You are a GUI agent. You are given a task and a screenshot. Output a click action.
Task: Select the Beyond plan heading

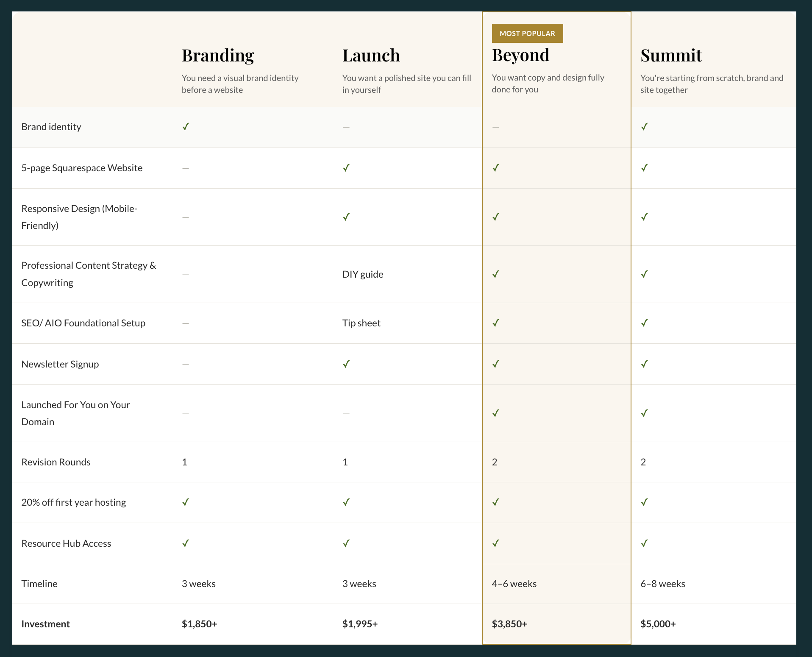(x=520, y=55)
